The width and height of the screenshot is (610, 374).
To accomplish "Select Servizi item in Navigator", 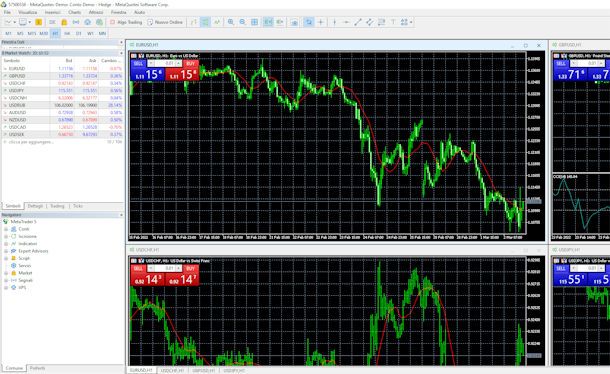I will coord(25,266).
